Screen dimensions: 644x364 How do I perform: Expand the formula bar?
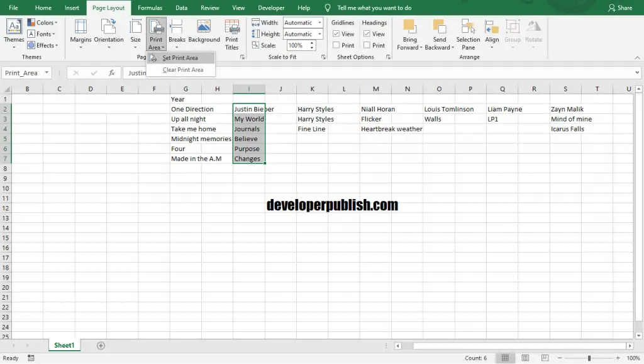[637, 73]
